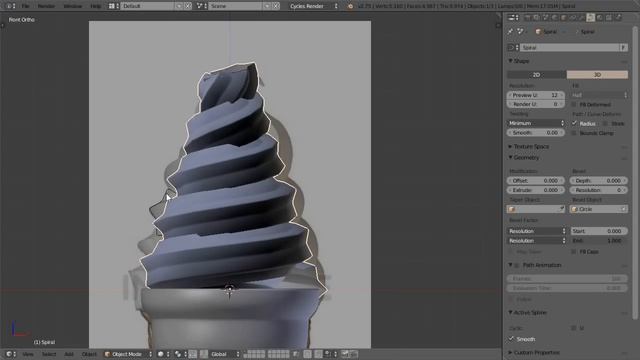Enable the Fill Caps checkbox

[574, 252]
